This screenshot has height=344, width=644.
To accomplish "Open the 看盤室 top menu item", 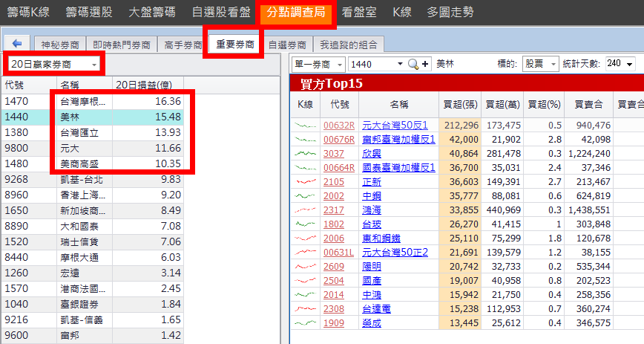I will [x=358, y=12].
